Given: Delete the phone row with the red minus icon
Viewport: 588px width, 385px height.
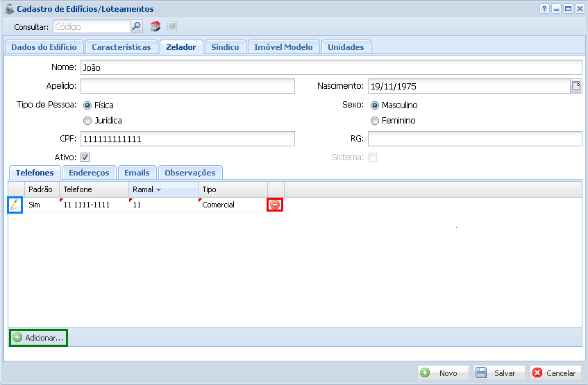Looking at the screenshot, I should pyautogui.click(x=275, y=205).
